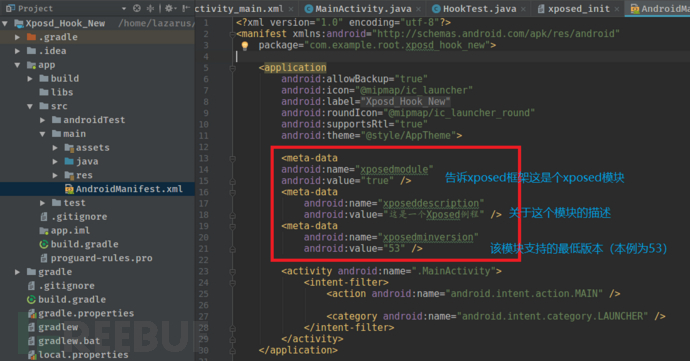
Task: Click the android:label value Xposd_Hook_New
Action: (405, 102)
